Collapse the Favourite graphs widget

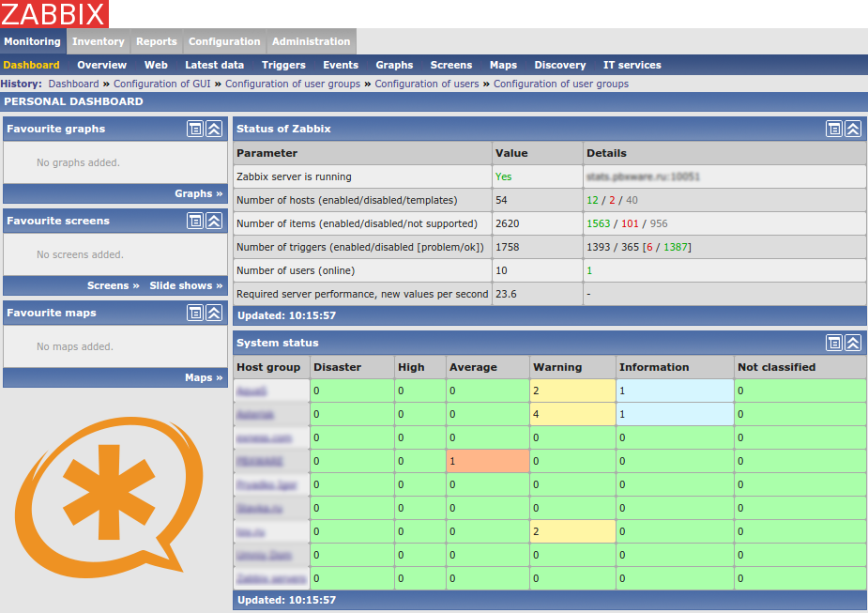[x=214, y=129]
